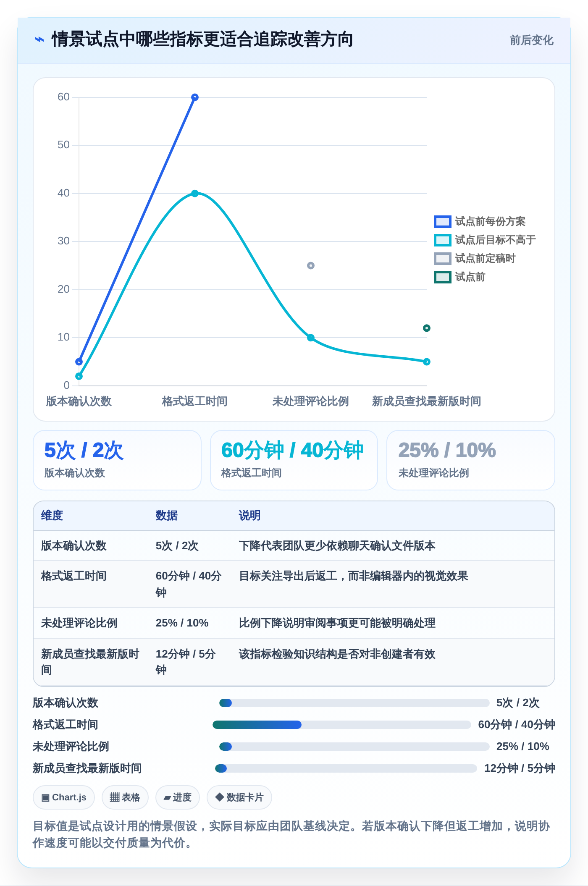Click the cyan data point at 40

195,194
